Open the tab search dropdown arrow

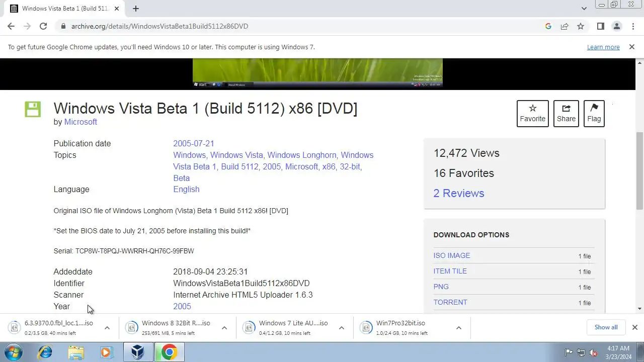pyautogui.click(x=584, y=9)
